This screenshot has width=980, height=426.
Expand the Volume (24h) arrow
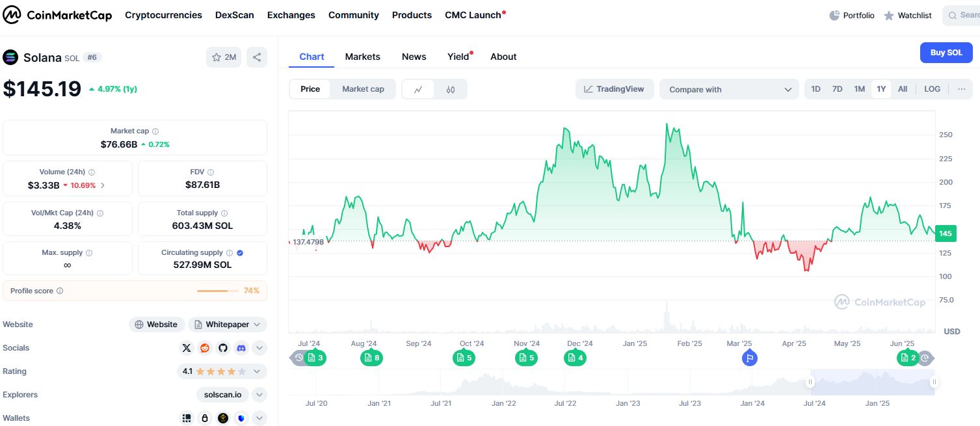pos(103,185)
